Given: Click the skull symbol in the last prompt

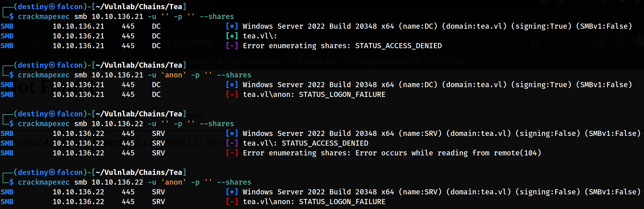Looking at the screenshot, I should tap(52, 172).
